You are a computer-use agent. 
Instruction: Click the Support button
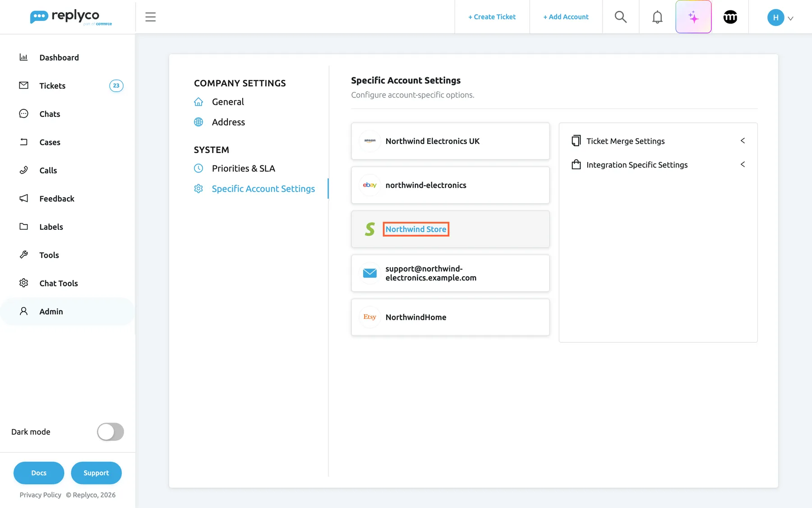coord(96,473)
